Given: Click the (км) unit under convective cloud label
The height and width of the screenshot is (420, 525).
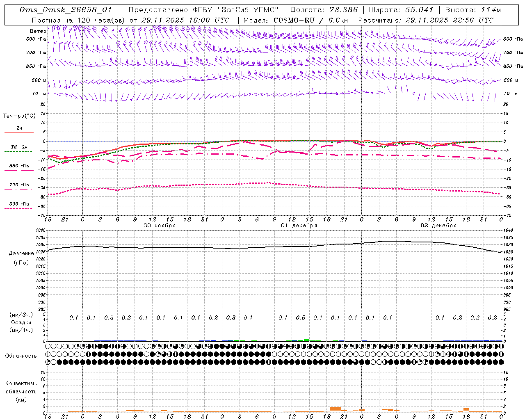Looking at the screenshot, I should pyautogui.click(x=21, y=399).
